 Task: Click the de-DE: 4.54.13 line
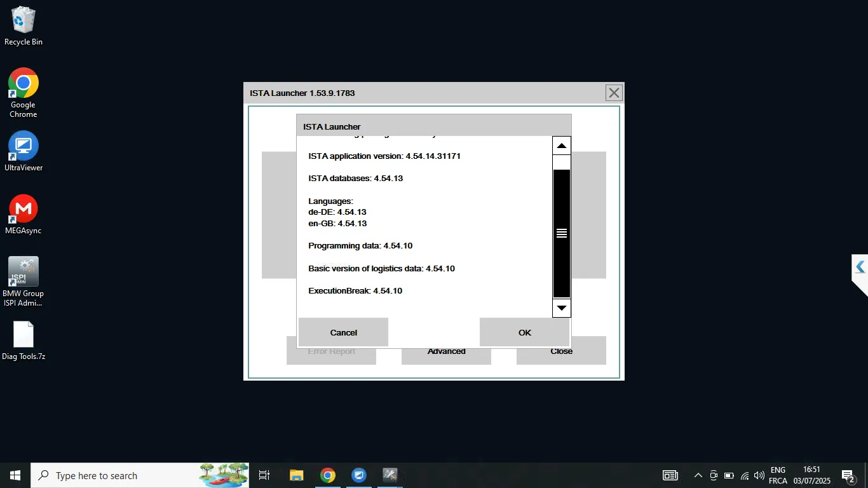pos(337,212)
